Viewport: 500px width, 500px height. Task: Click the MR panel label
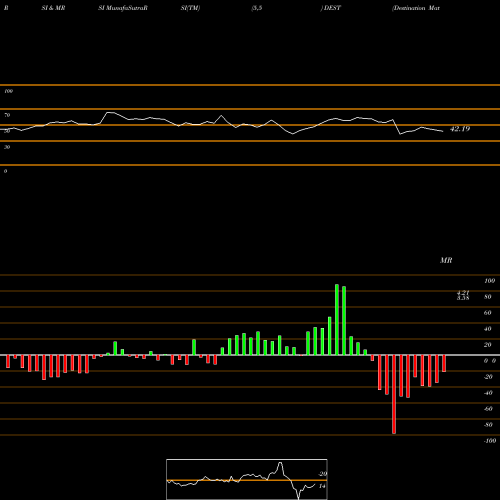(446, 260)
